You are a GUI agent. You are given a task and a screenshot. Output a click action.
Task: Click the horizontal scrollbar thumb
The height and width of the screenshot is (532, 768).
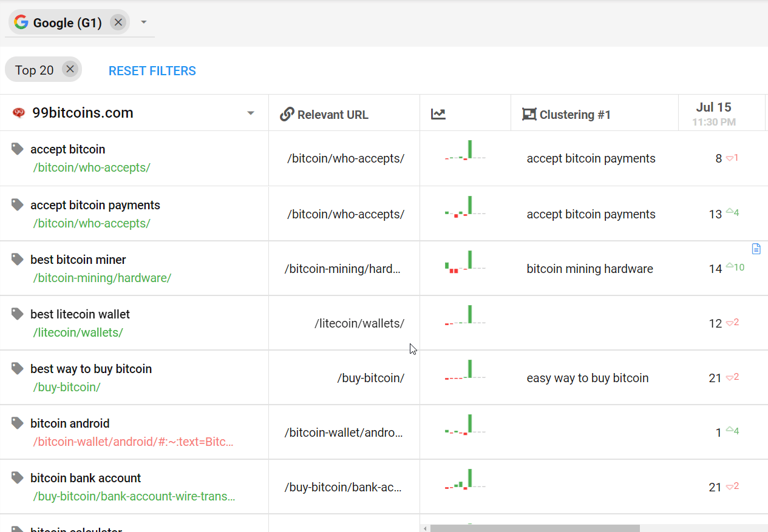coord(535,528)
